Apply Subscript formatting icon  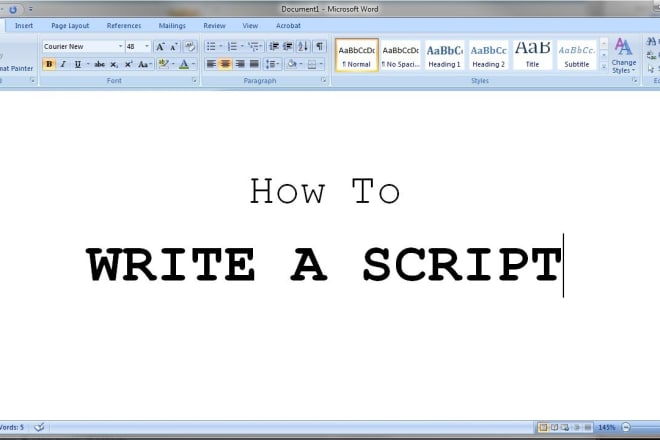(115, 64)
